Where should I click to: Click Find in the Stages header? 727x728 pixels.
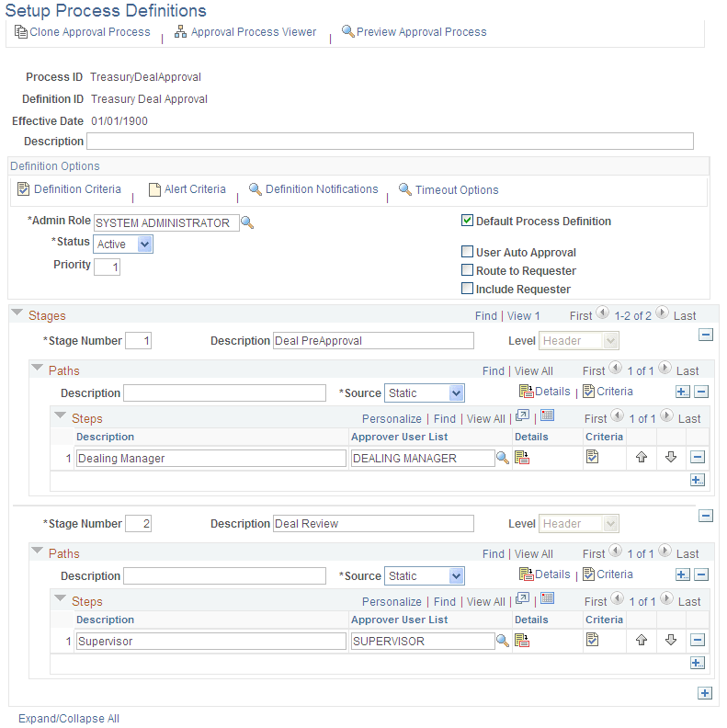tap(486, 316)
